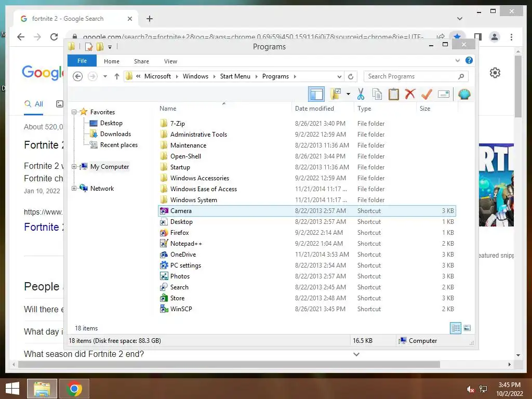This screenshot has width=532, height=399.
Task: Open the Home ribbon tab
Action: click(x=112, y=61)
